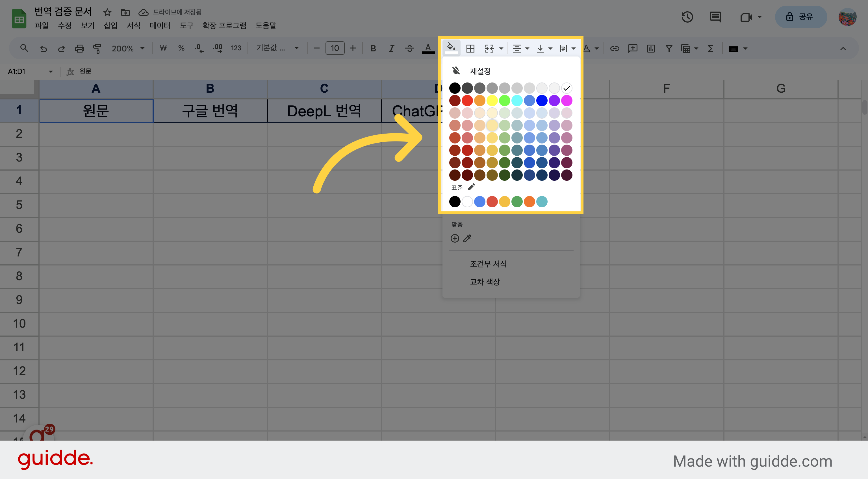Open the borders tool
868x479 pixels.
[x=470, y=49]
